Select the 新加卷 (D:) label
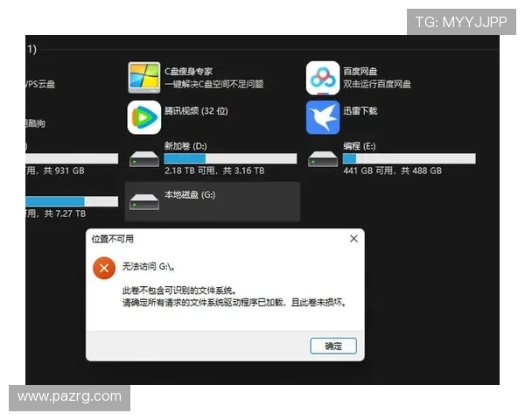Viewport: 525px width, 420px height. coord(185,146)
